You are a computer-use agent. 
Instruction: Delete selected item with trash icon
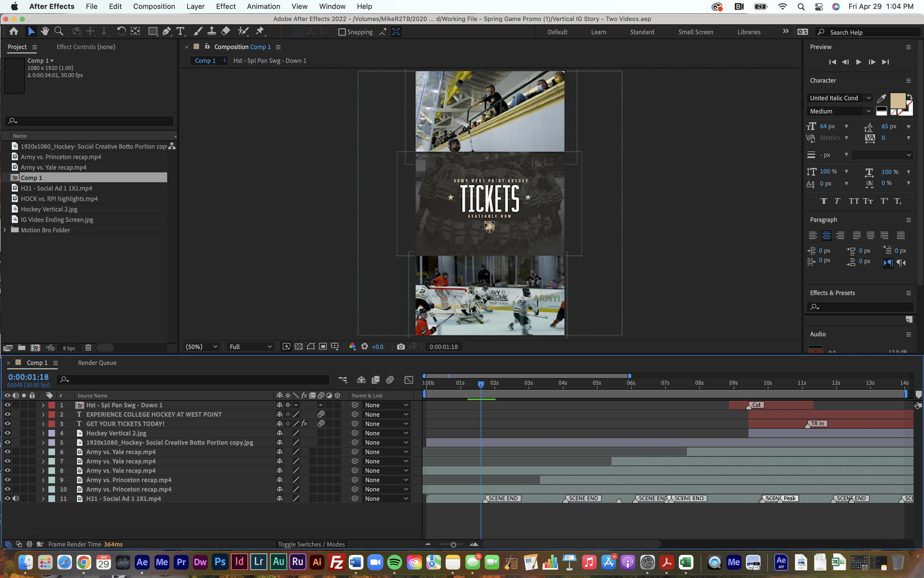88,348
